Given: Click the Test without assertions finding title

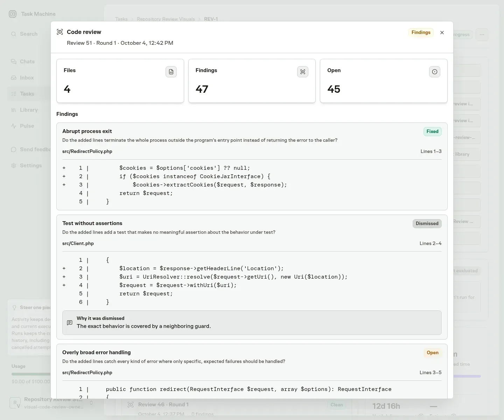Looking at the screenshot, I should (x=92, y=223).
